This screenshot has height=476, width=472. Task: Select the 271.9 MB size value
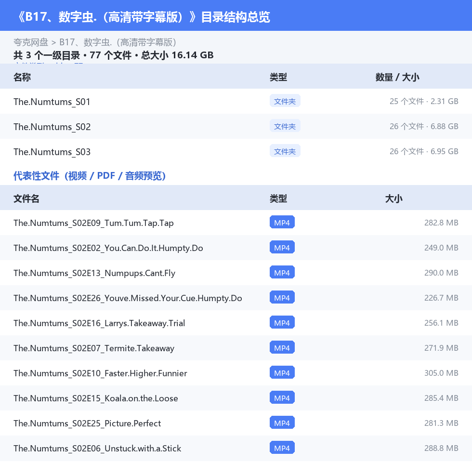point(441,348)
